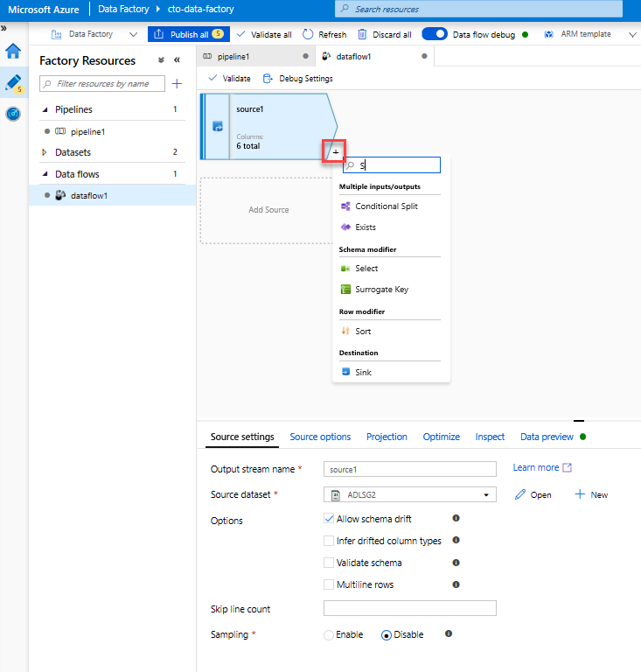Expand the Datasets tree section

(x=44, y=152)
